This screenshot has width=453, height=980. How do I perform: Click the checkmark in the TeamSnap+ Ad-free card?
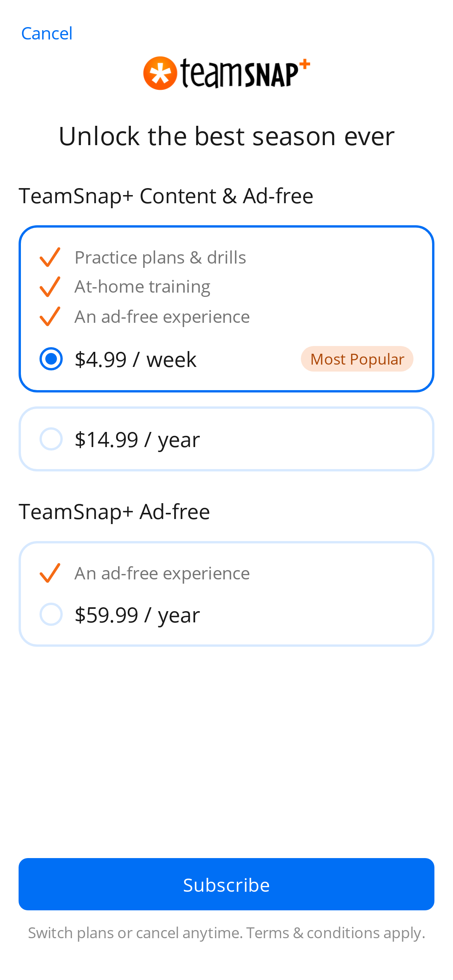tap(50, 573)
